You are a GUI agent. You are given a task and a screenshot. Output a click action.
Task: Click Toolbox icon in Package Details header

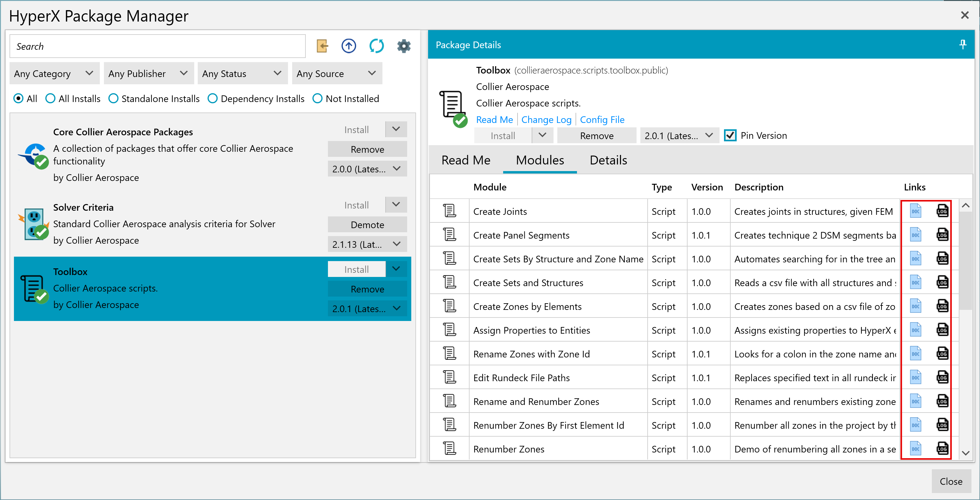coord(453,109)
